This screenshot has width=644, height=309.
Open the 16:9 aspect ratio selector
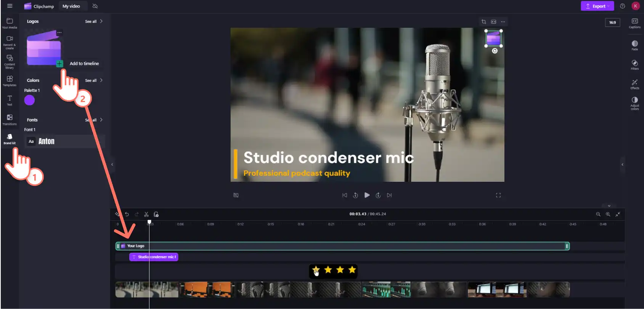click(612, 22)
